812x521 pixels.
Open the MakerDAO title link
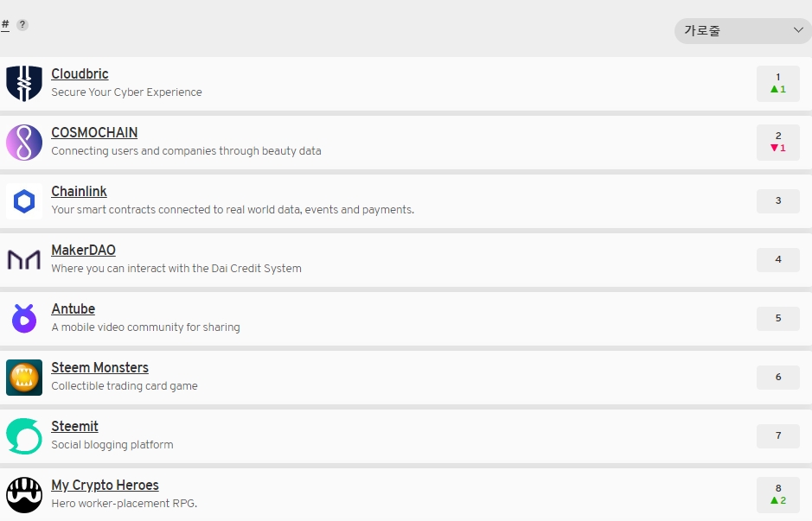pyautogui.click(x=83, y=250)
